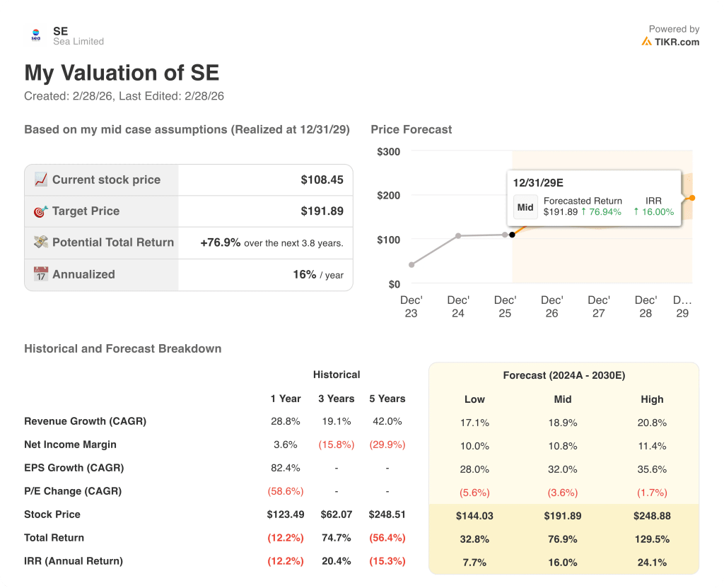Select the Low forecast column header
This screenshot has width=724, height=588.
coord(474,399)
